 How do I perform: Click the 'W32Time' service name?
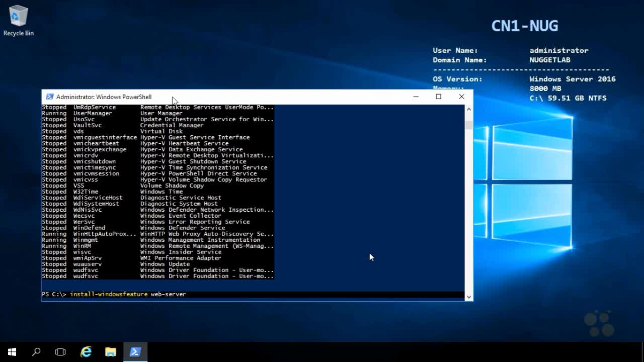[86, 192]
